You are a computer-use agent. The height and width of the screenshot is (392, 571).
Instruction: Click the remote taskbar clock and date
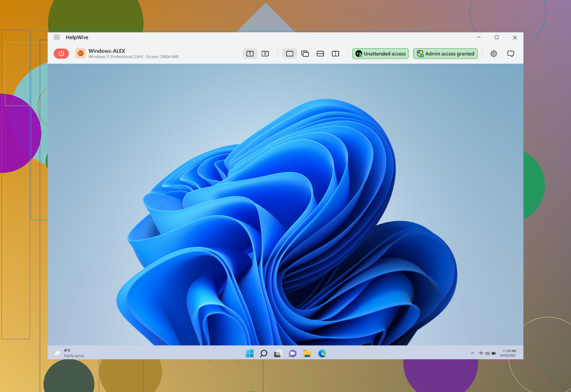[x=508, y=353]
